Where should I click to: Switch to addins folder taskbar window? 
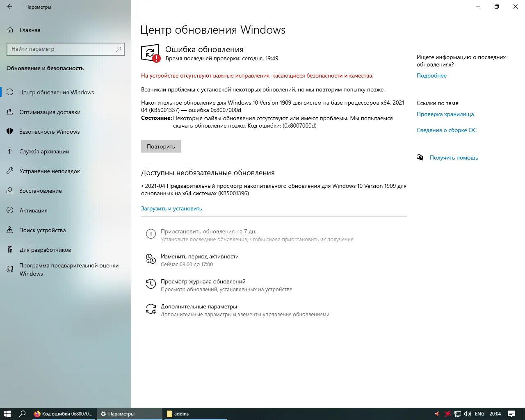coord(195,414)
